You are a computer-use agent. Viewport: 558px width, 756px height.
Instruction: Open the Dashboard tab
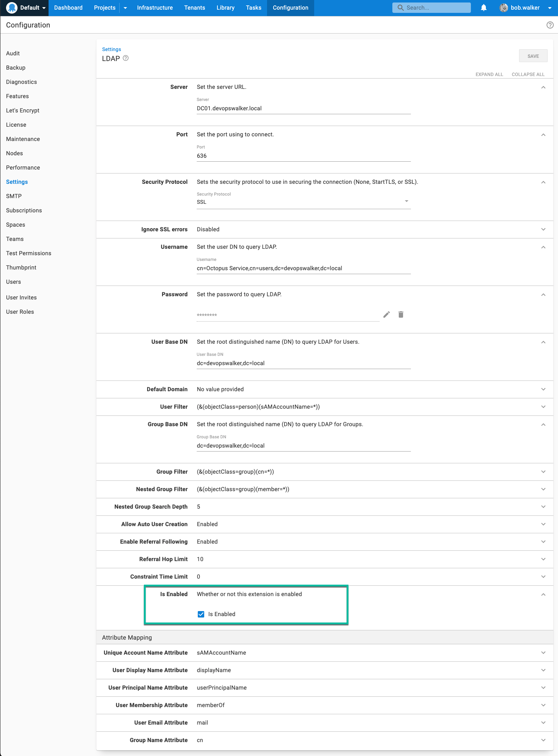68,8
